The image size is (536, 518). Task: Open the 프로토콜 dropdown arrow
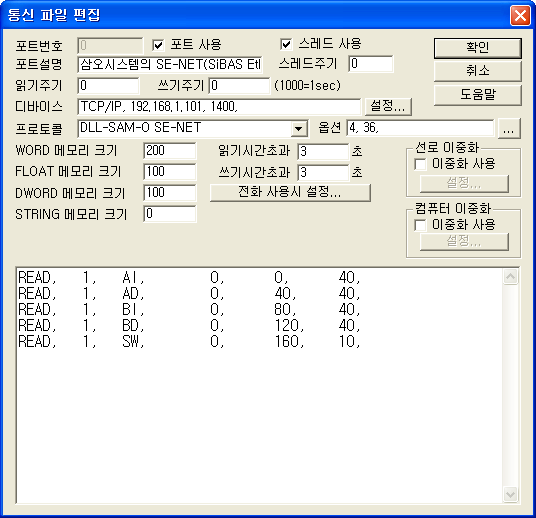click(x=298, y=129)
